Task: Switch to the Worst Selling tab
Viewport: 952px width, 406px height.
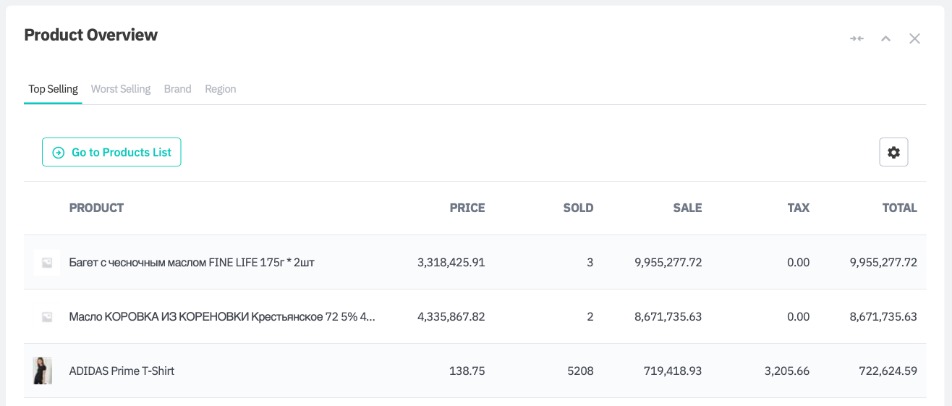Action: click(120, 89)
